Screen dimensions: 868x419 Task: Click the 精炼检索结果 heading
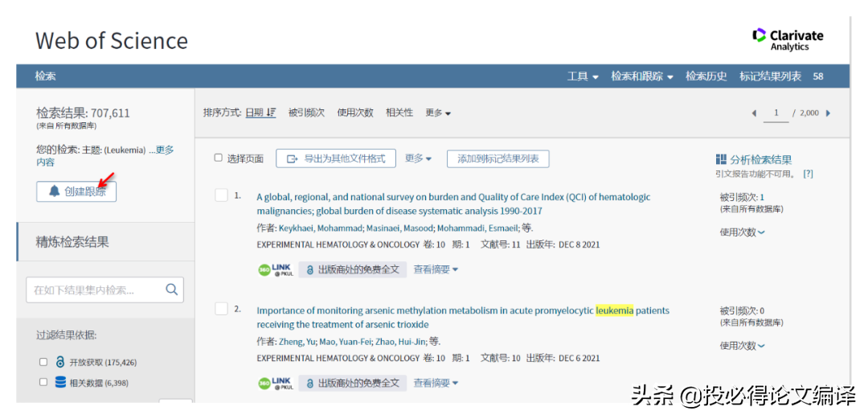(x=72, y=241)
